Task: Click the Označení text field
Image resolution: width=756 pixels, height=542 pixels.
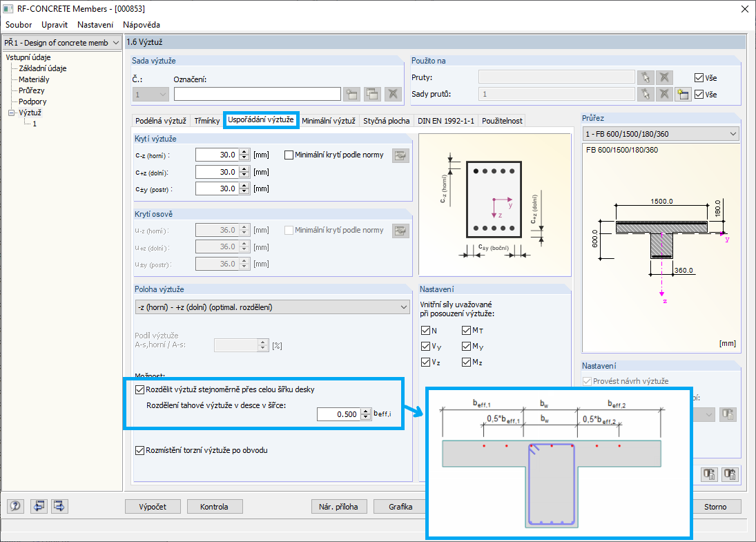Action: click(x=258, y=94)
